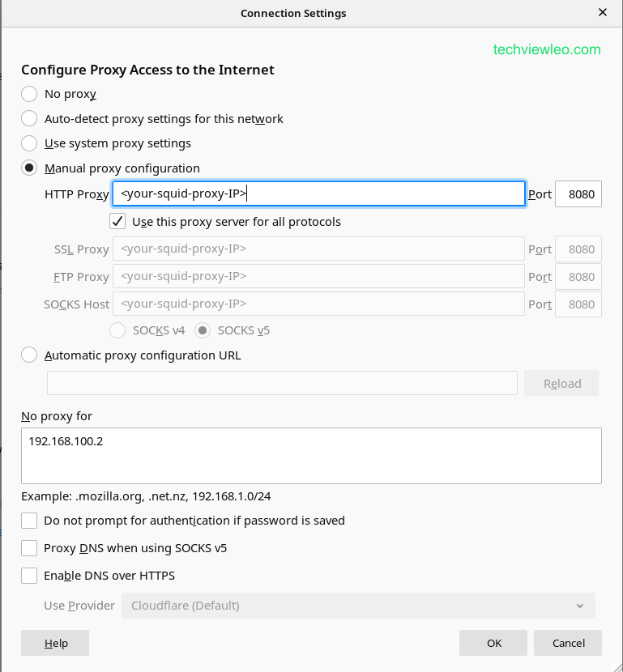
Task: Confirm settings with the OK button
Action: (x=493, y=643)
